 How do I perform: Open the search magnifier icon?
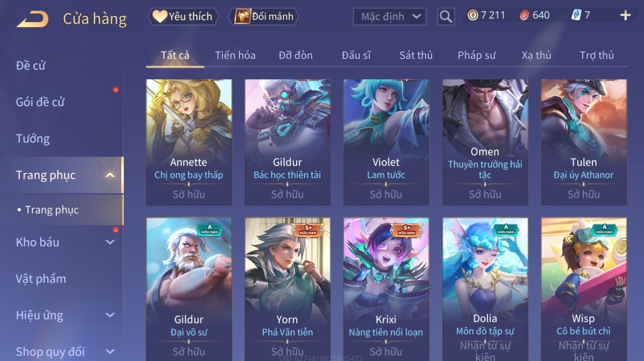pos(446,17)
